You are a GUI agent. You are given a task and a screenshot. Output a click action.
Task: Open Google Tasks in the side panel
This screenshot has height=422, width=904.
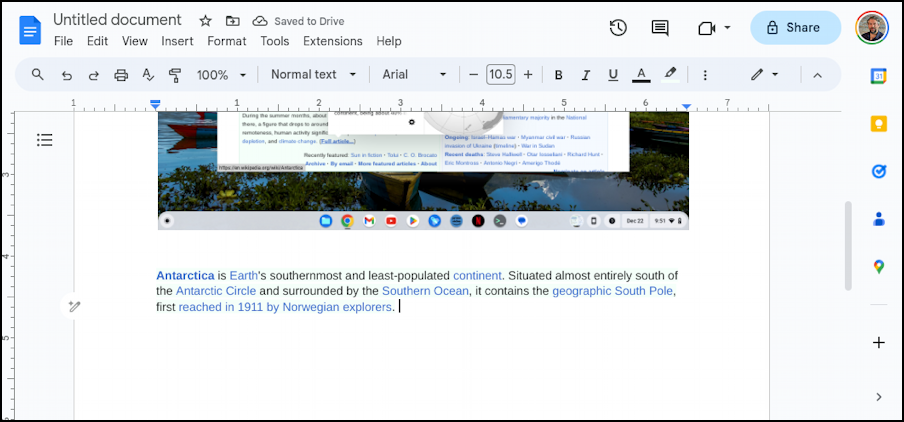click(x=878, y=171)
